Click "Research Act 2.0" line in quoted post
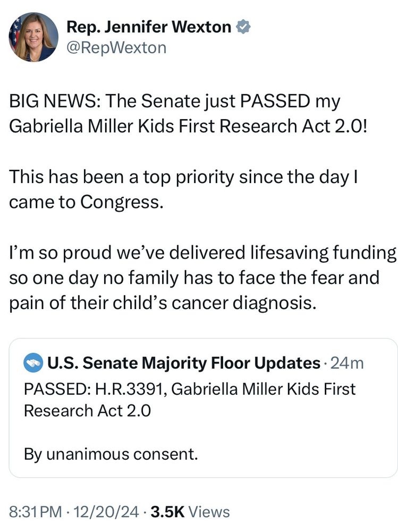The image size is (398, 532). [x=87, y=411]
